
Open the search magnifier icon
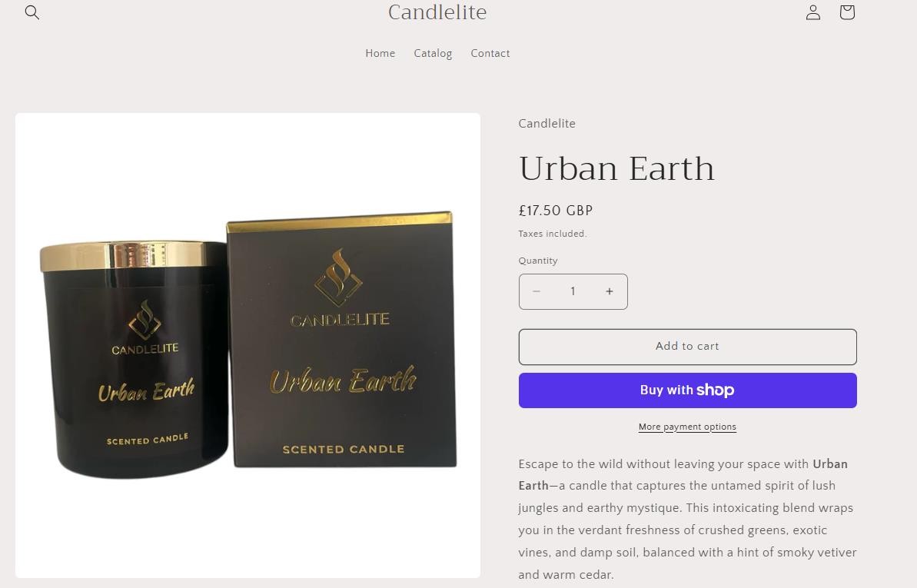[32, 12]
